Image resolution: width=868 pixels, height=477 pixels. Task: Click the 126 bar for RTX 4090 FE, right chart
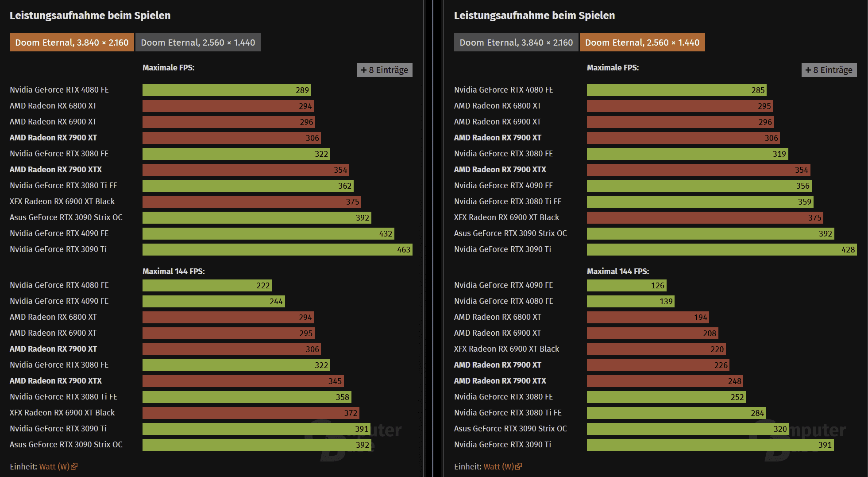pyautogui.click(x=627, y=285)
